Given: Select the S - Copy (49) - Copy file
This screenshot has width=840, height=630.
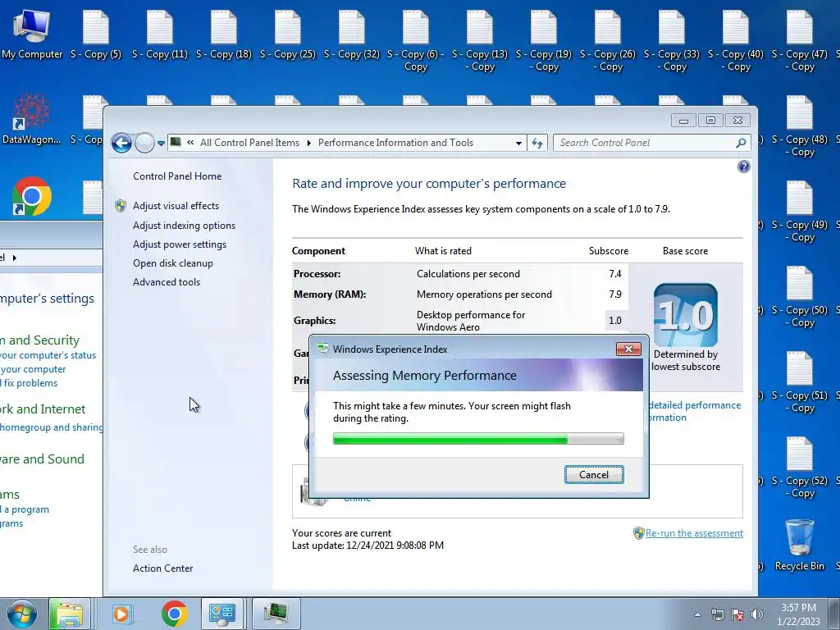Looking at the screenshot, I should click(799, 211).
